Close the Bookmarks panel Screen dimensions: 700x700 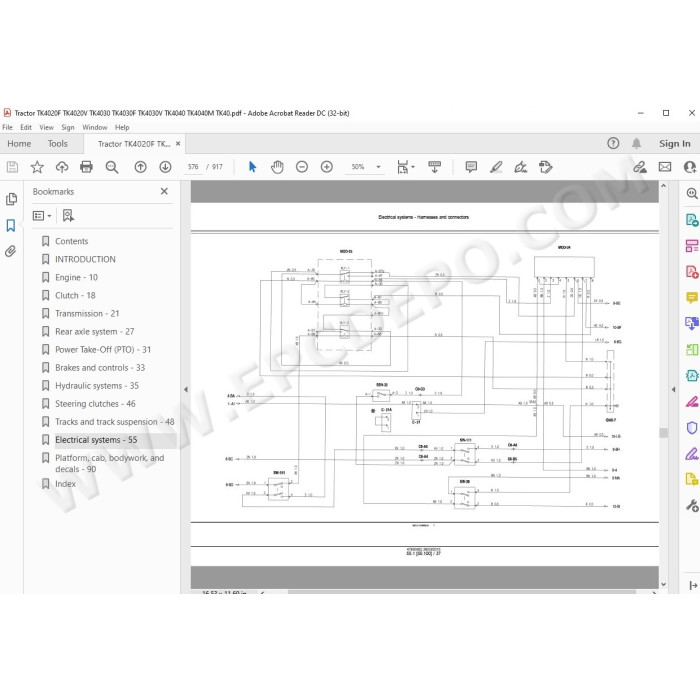tap(164, 191)
